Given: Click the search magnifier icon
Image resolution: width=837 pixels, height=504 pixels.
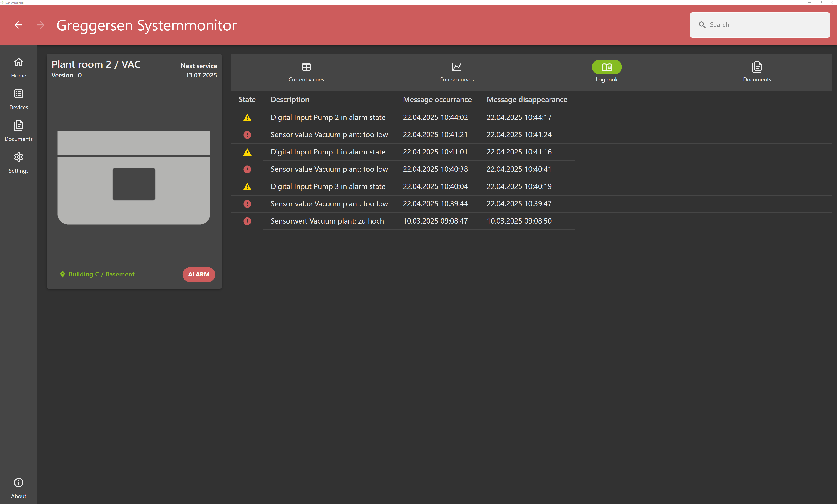Looking at the screenshot, I should coord(702,25).
